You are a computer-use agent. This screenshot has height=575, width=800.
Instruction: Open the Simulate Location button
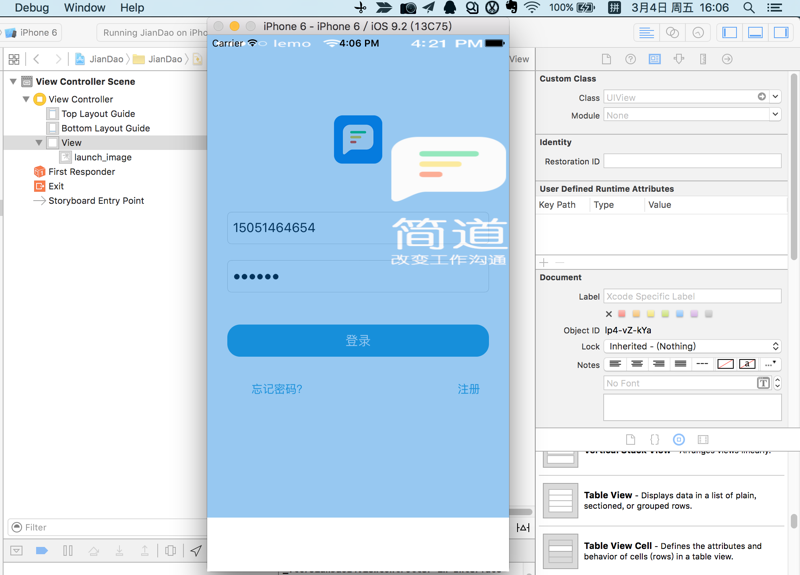tap(196, 551)
